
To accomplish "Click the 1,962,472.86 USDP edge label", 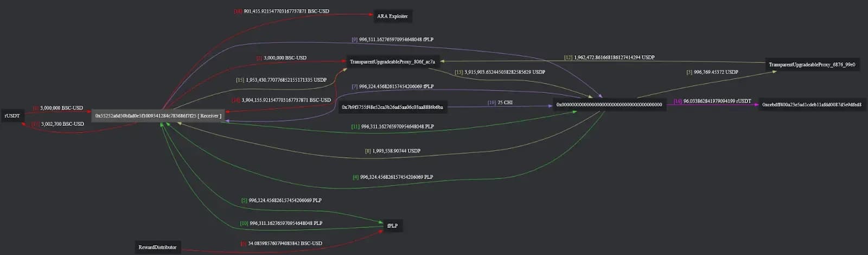I will click(614, 58).
